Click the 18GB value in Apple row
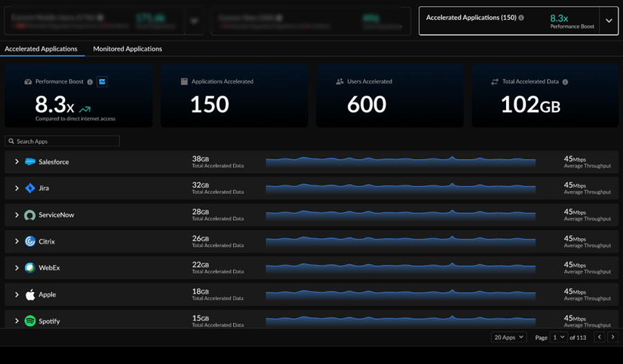 pyautogui.click(x=200, y=291)
